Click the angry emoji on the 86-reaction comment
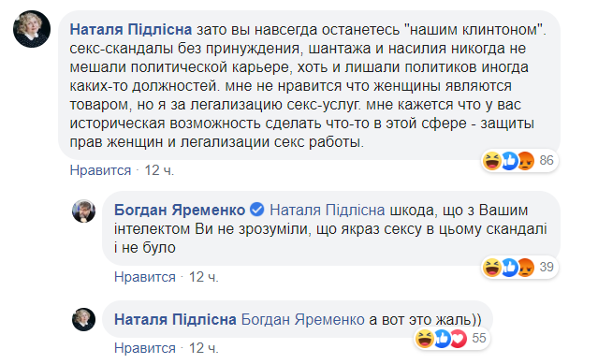 (x=526, y=160)
